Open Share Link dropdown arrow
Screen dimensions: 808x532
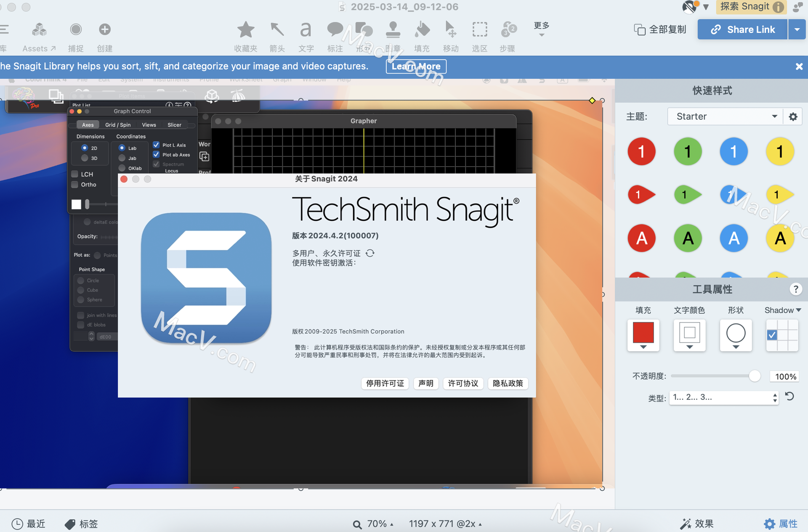797,29
